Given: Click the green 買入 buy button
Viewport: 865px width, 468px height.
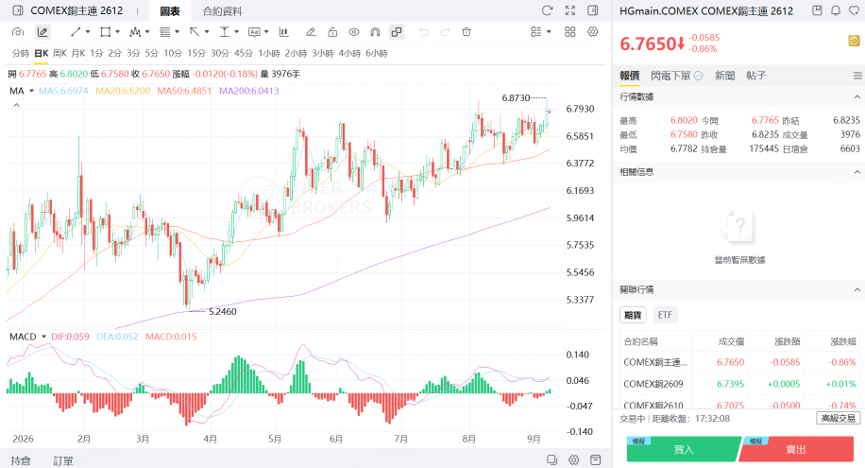Looking at the screenshot, I should point(683,449).
